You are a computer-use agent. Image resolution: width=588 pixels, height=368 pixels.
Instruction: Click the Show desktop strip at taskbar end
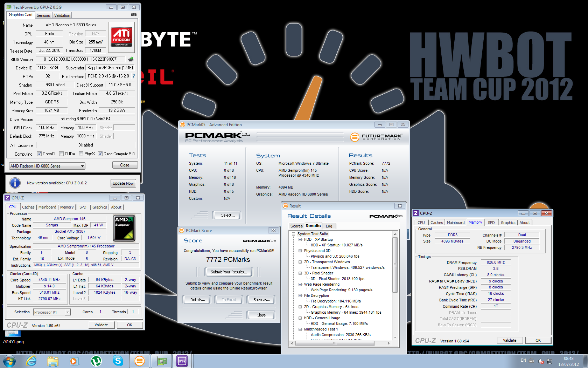pyautogui.click(x=585, y=361)
